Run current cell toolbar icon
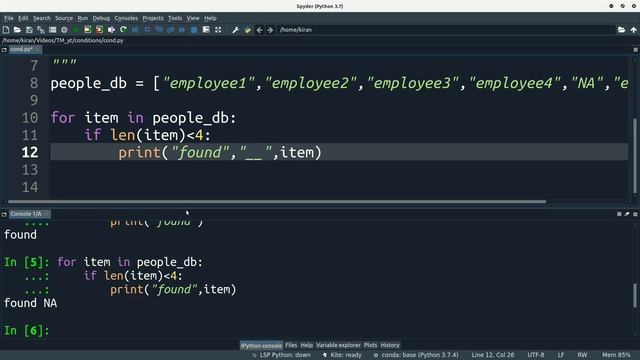 click(87, 30)
